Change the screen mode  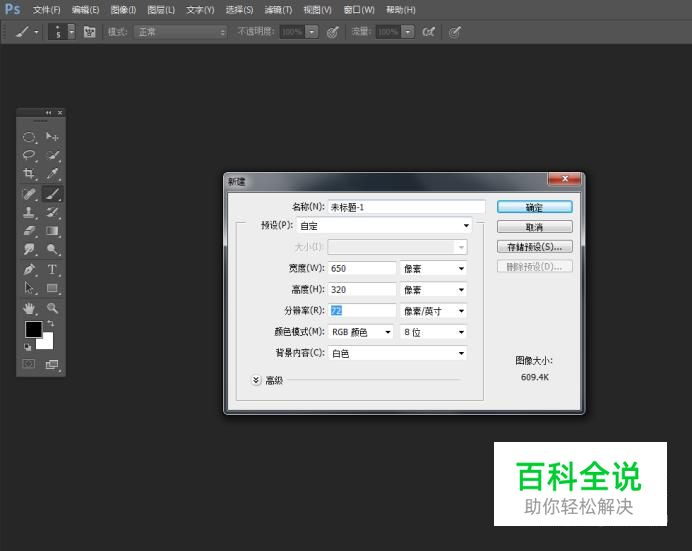(52, 364)
